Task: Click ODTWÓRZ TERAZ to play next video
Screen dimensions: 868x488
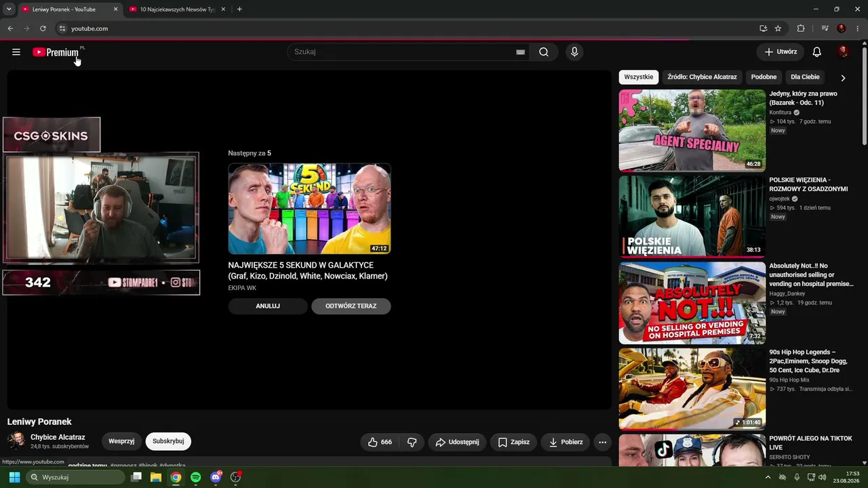Action: tap(351, 306)
